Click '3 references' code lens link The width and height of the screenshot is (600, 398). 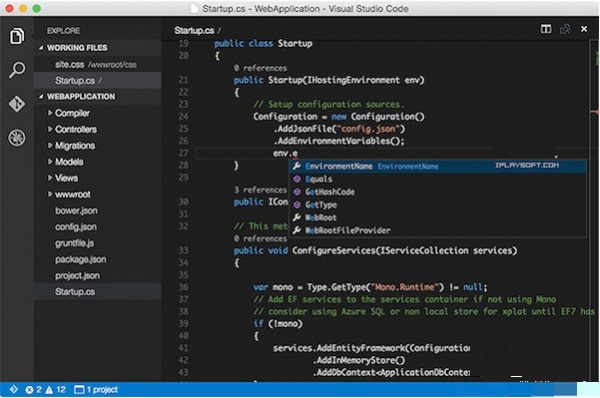click(x=260, y=190)
